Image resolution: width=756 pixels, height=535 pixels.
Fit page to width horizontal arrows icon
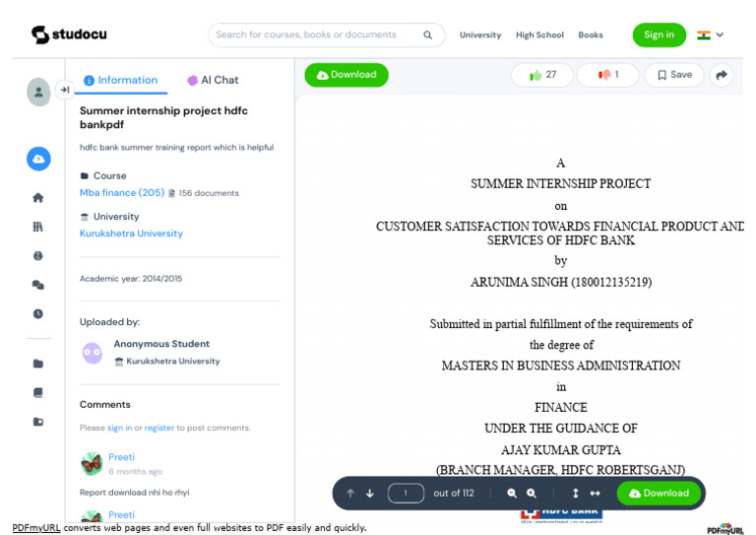click(x=595, y=493)
